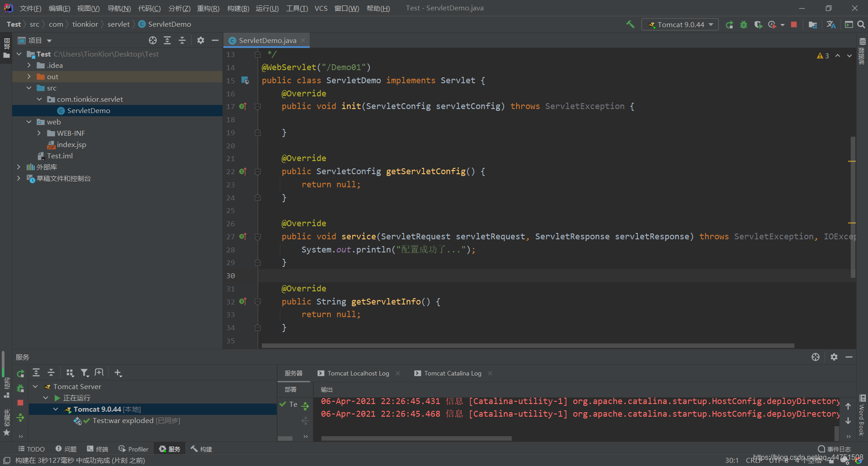Fold the init method on line 17

(x=258, y=107)
